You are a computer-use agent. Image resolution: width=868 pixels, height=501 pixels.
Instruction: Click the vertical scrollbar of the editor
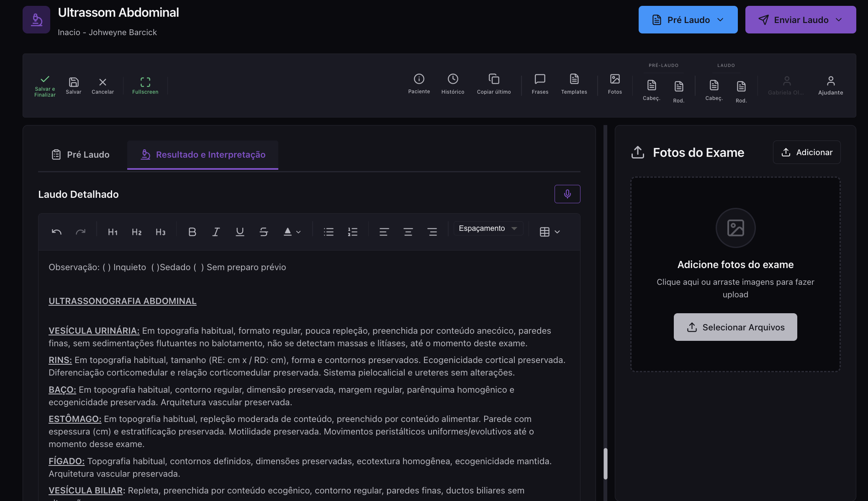pos(605,463)
